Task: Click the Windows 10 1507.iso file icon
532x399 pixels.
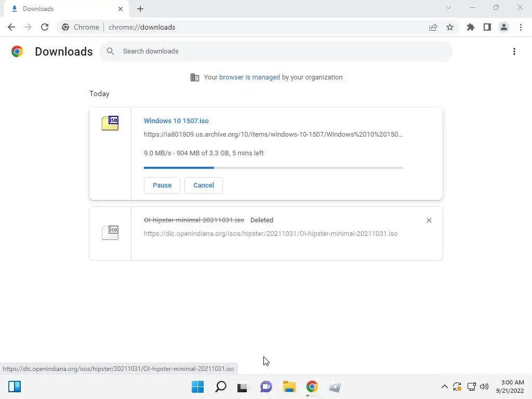Action: point(110,123)
